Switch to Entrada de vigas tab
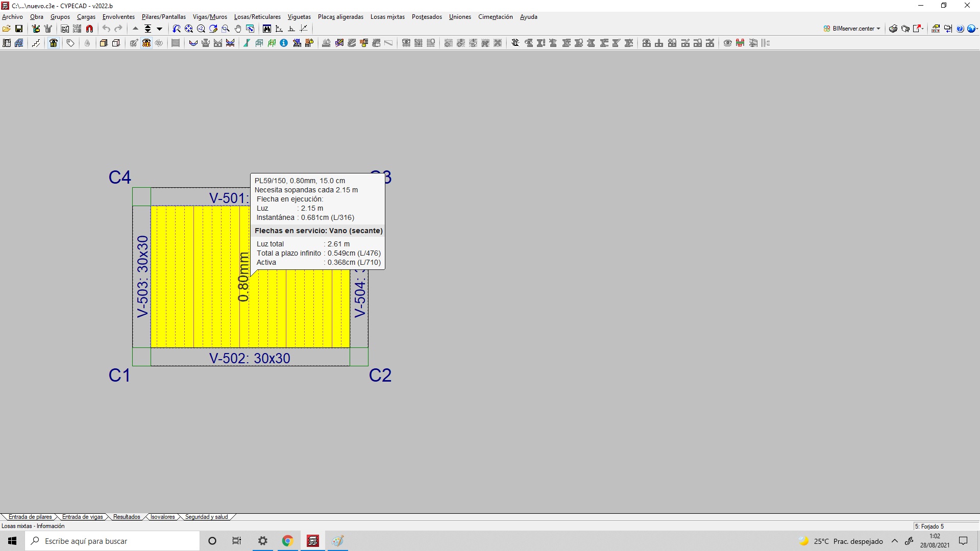The width and height of the screenshot is (980, 551). click(82, 517)
